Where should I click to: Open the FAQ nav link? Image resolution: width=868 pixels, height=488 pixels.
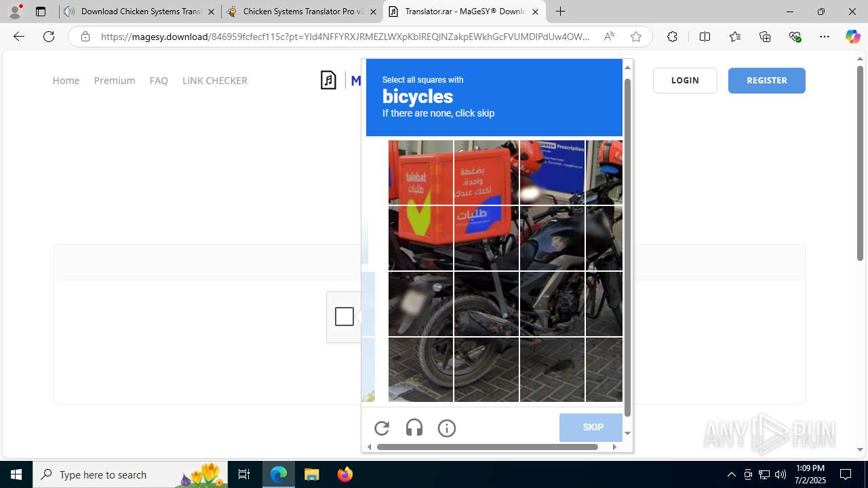(159, 81)
